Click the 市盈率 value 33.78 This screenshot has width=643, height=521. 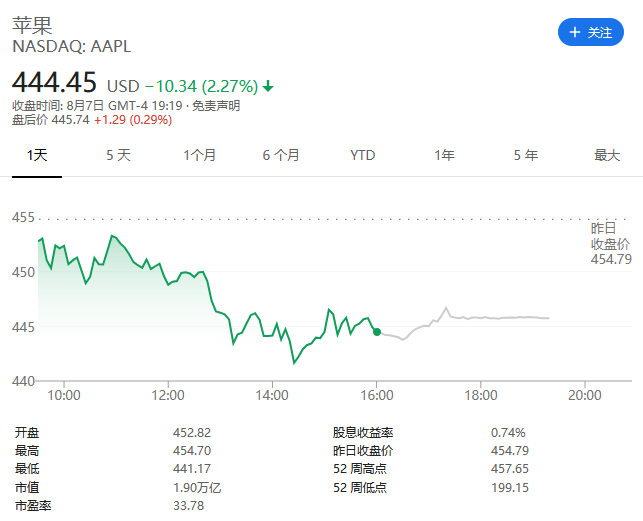tap(188, 505)
